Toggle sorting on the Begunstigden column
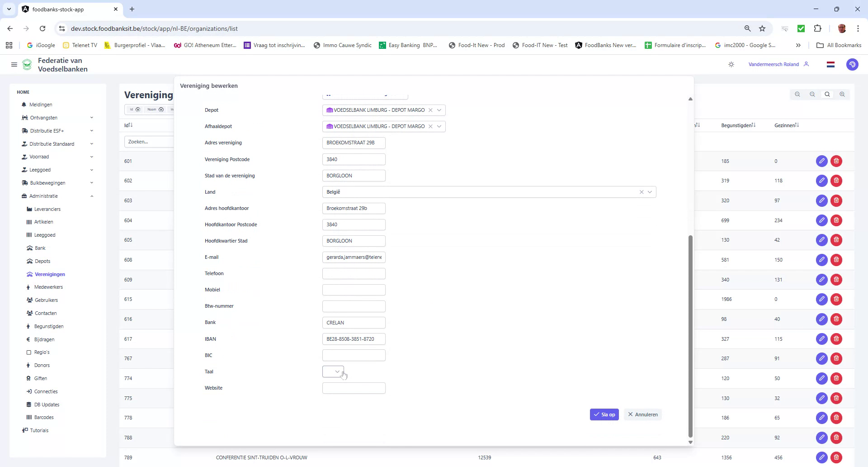The height and width of the screenshot is (467, 868). 754,125
